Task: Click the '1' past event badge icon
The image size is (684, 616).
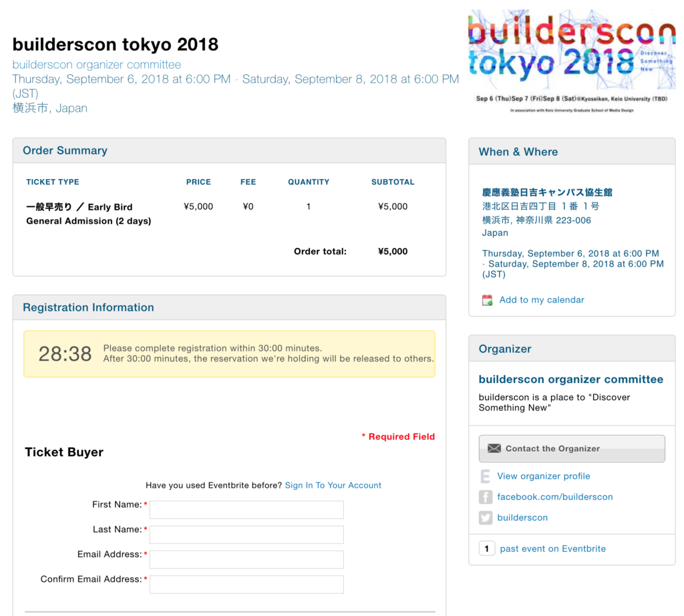Action: click(486, 548)
